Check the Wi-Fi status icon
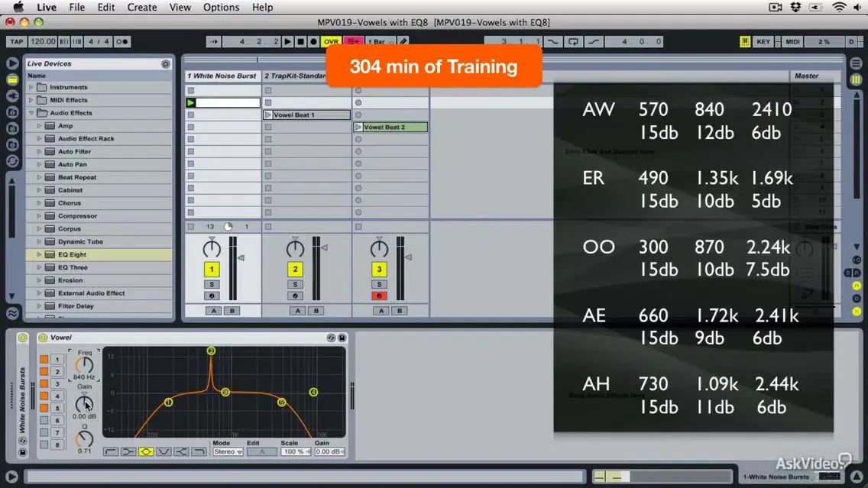 (839, 7)
